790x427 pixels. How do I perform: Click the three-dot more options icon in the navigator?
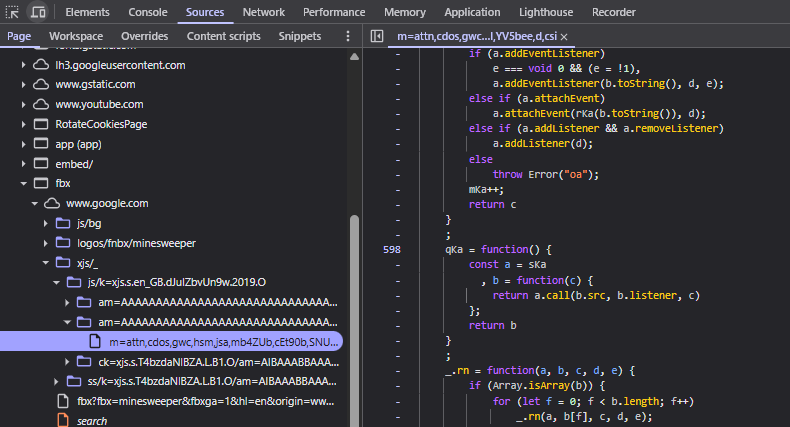pos(348,36)
